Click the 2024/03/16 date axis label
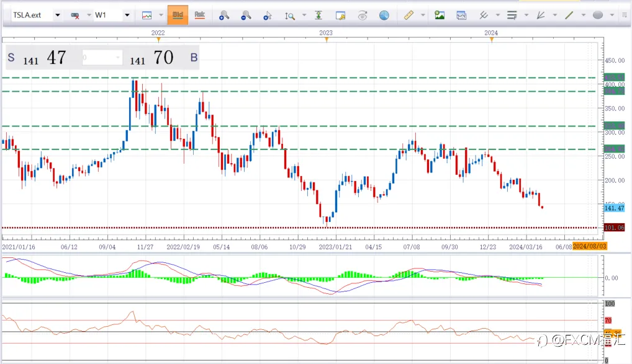 coord(526,247)
